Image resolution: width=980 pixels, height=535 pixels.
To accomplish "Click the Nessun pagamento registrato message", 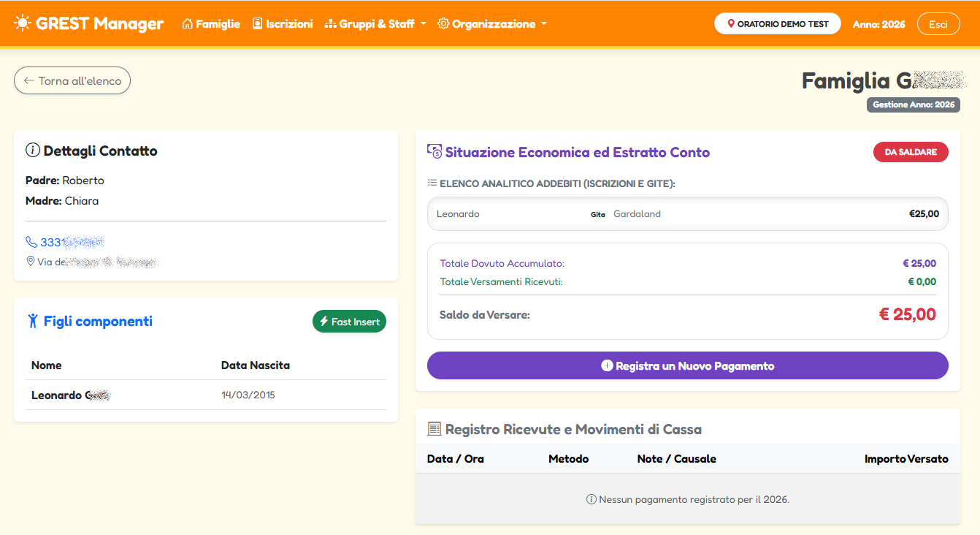I will coord(688,500).
